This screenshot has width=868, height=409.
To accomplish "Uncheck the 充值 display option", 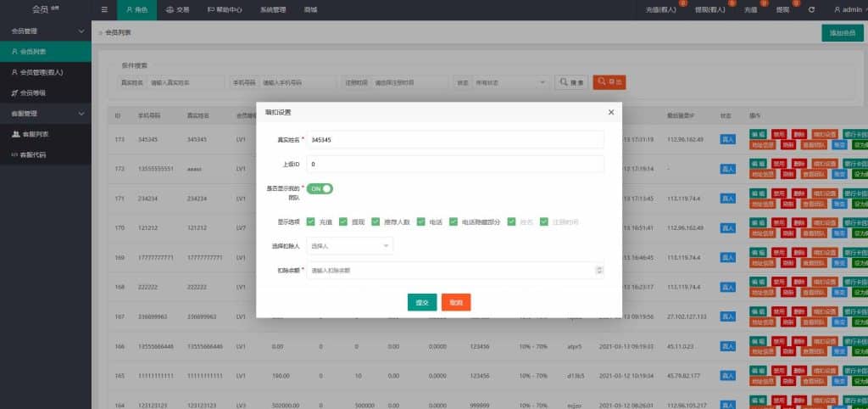I will click(310, 221).
